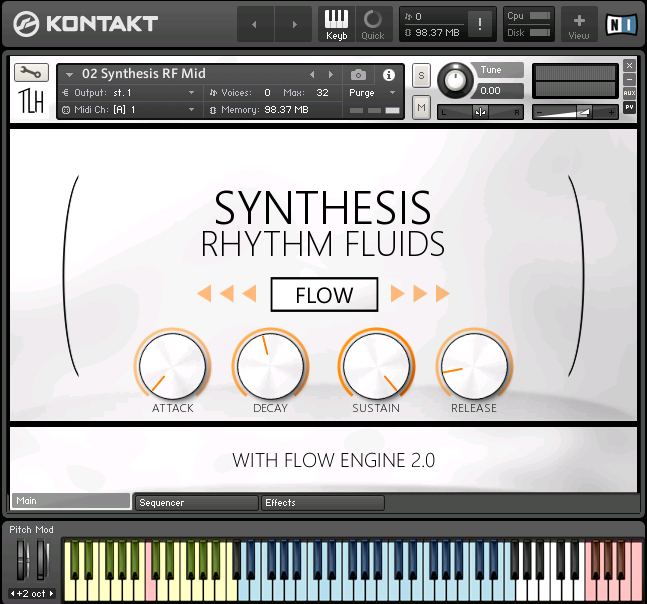The width and height of the screenshot is (647, 604).
Task: Click the FLOW button
Action: point(324,295)
